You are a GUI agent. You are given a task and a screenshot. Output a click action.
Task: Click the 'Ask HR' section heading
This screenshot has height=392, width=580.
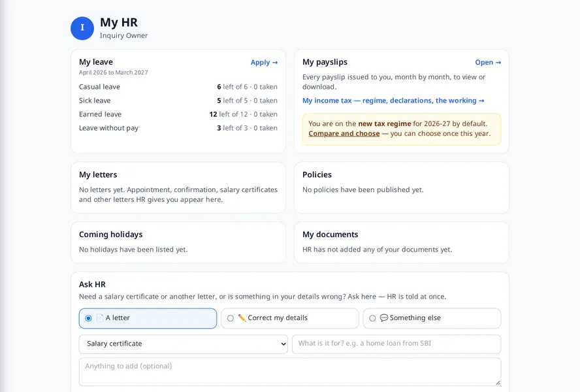pos(92,284)
